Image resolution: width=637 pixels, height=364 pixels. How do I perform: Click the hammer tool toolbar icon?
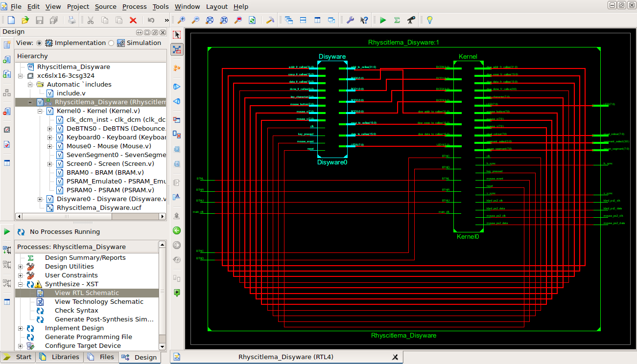pos(270,20)
